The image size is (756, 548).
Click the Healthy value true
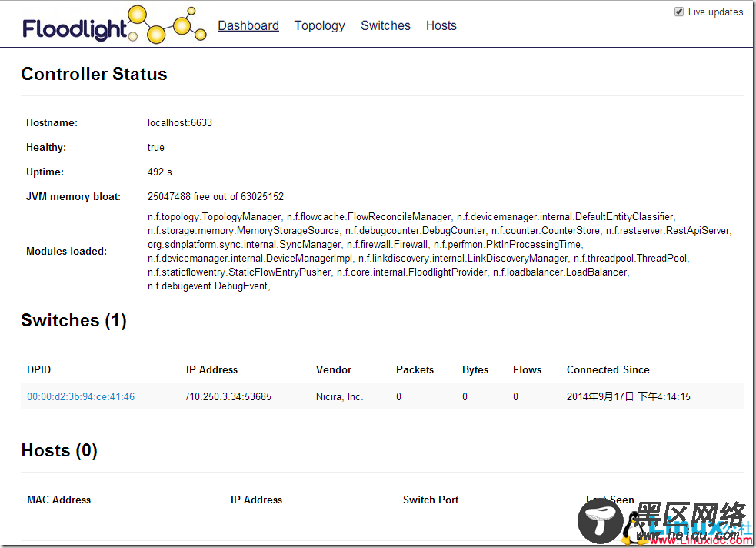click(155, 147)
